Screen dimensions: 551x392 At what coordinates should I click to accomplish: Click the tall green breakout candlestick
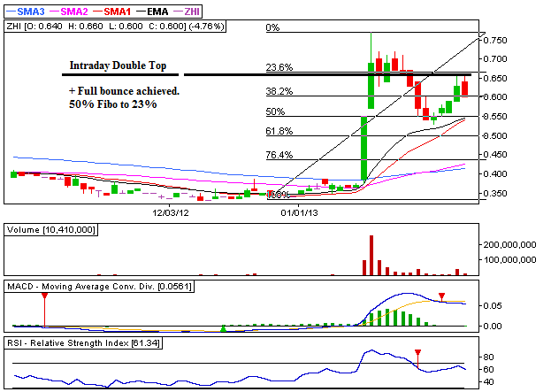(x=364, y=148)
